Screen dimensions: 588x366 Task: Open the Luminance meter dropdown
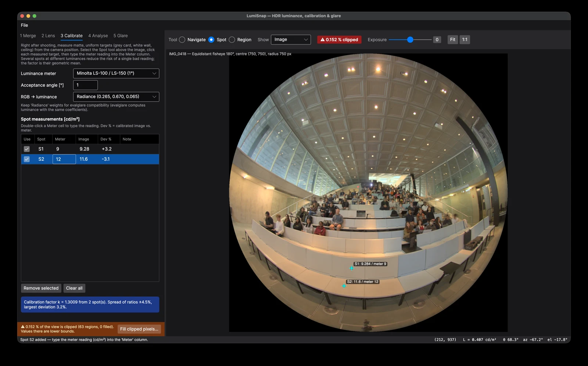(x=116, y=73)
